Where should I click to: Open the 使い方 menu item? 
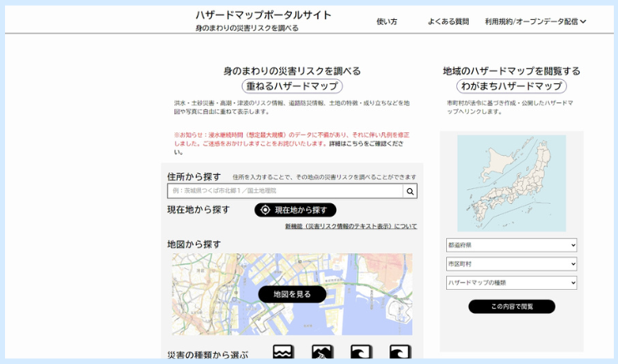coord(386,22)
